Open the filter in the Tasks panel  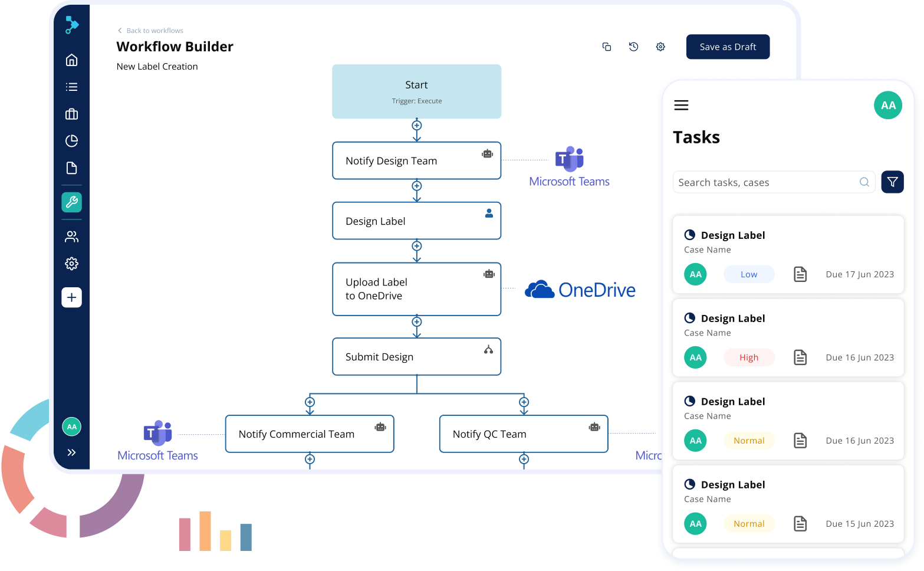coord(892,182)
